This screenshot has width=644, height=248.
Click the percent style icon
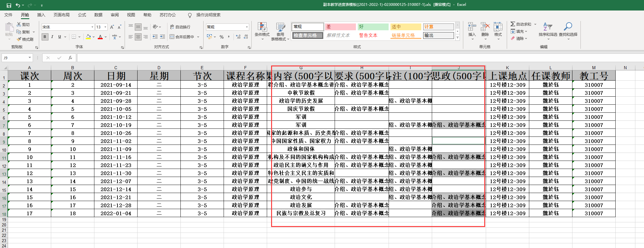coord(221,37)
